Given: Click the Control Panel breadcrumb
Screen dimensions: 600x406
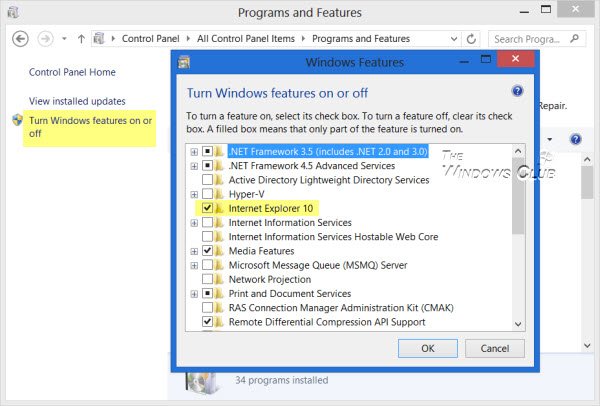Looking at the screenshot, I should [150, 39].
